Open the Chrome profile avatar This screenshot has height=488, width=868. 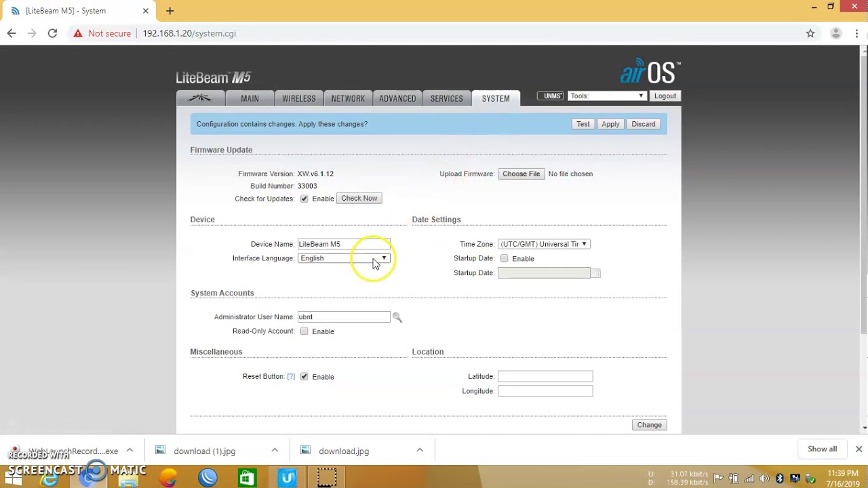pos(836,33)
